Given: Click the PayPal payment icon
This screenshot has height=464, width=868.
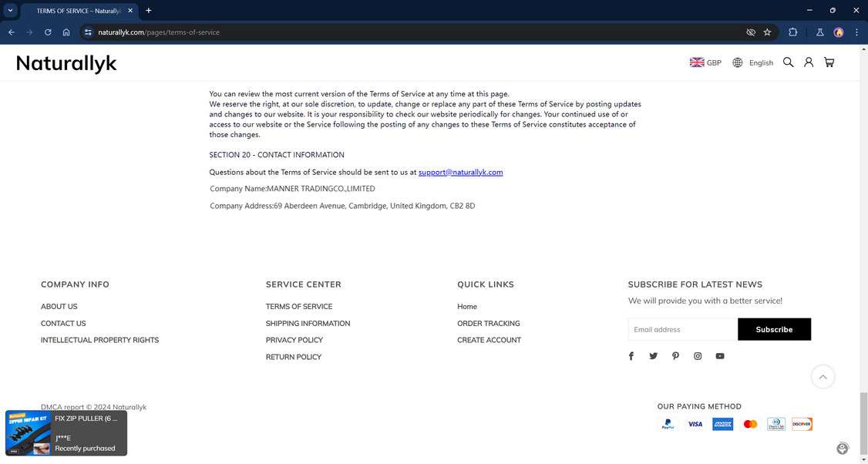Looking at the screenshot, I should (x=668, y=424).
